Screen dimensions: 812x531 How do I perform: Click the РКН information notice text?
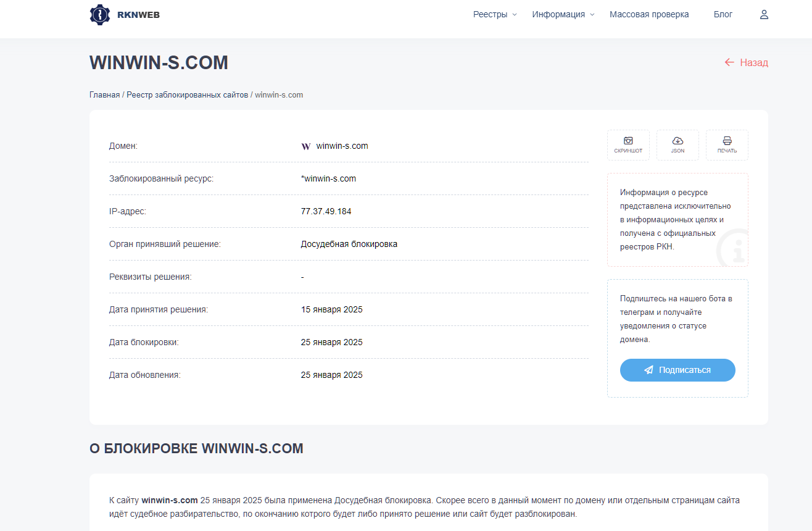(676, 219)
